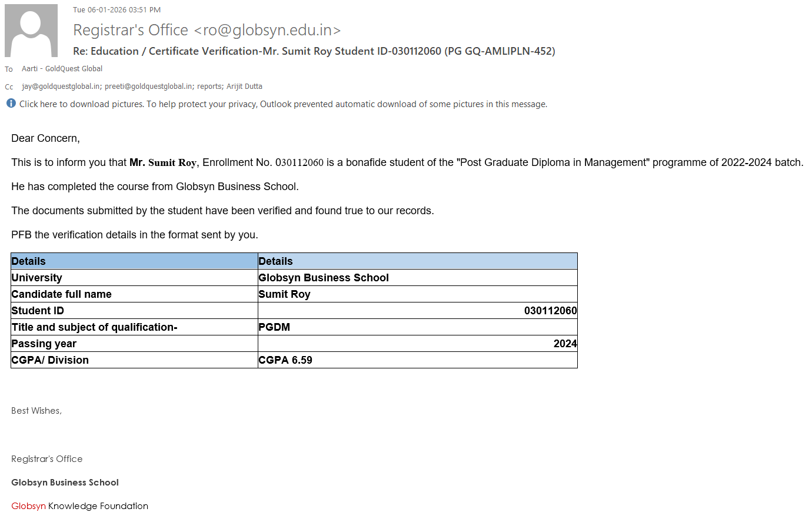The height and width of the screenshot is (512, 812).
Task: Click recipient Aarti - GoldQuest Global
Action: tap(62, 69)
